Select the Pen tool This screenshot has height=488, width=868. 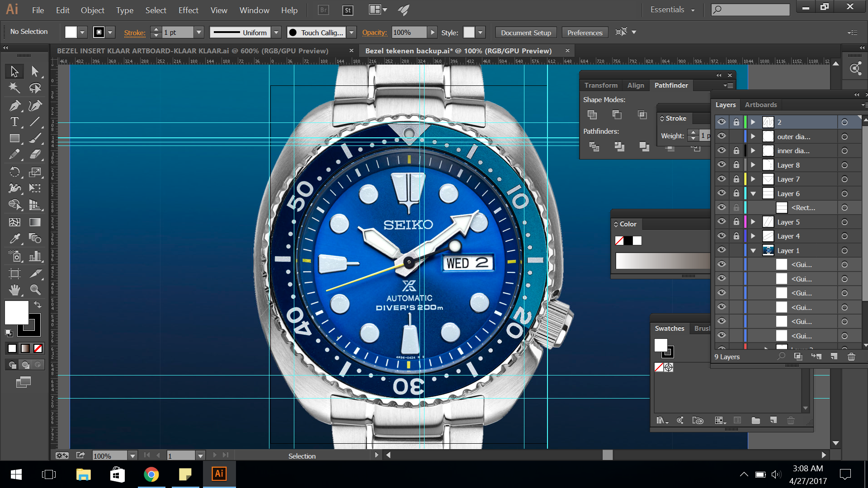[x=14, y=105]
